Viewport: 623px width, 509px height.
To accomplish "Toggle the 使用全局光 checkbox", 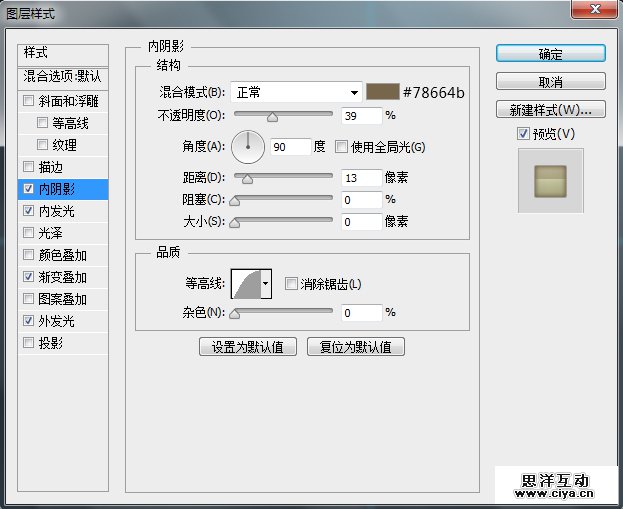I will pyautogui.click(x=342, y=147).
